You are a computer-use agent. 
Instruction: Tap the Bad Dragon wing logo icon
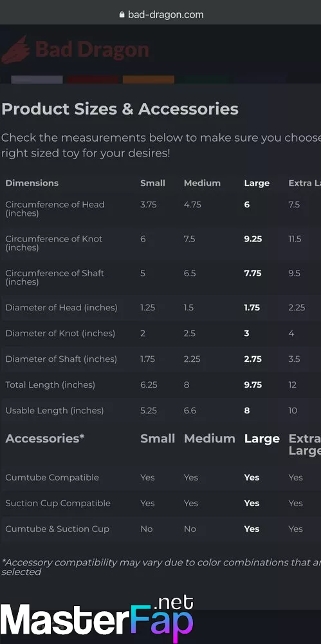[15, 50]
